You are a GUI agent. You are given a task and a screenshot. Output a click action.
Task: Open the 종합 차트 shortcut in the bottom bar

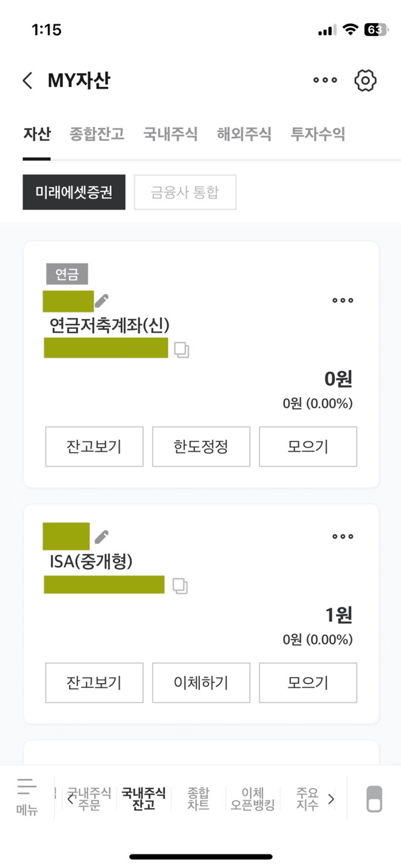point(198,799)
